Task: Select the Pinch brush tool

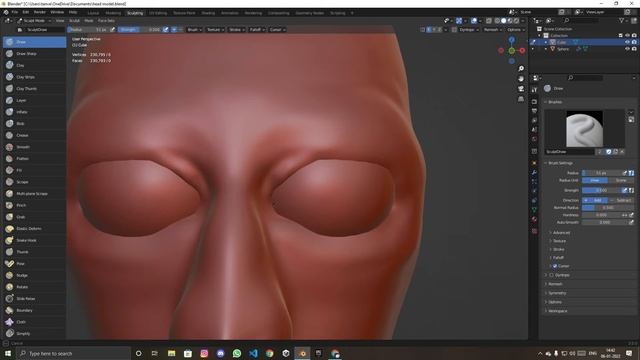Action: pyautogui.click(x=34, y=205)
